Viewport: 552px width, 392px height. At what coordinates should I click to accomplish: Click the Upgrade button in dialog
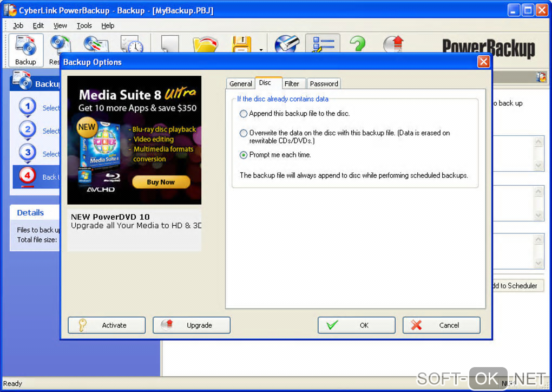192,325
